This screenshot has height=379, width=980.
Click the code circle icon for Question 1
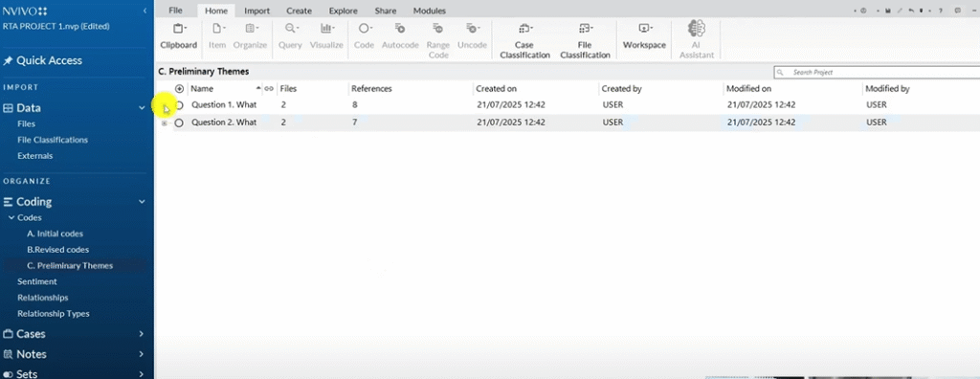coord(179,105)
